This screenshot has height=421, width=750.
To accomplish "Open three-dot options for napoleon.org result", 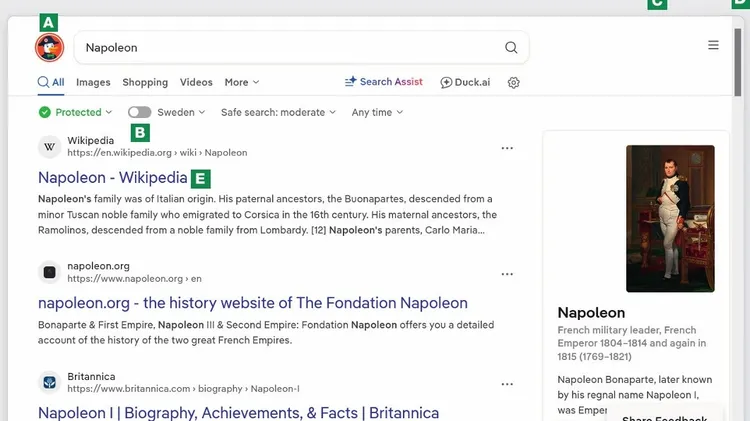I will coord(507,274).
